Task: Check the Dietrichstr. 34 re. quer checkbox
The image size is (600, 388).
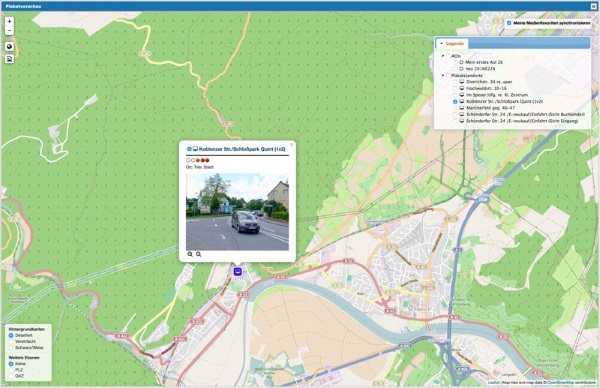Action: (455, 82)
